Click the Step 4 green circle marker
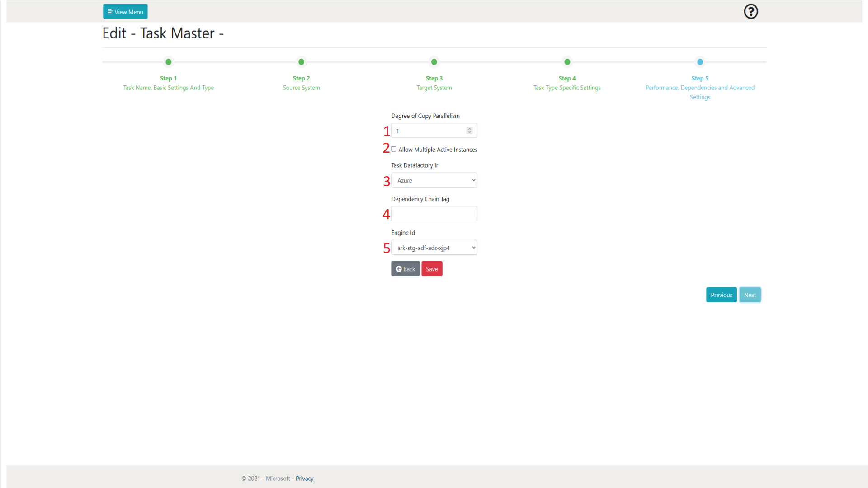 (x=567, y=62)
